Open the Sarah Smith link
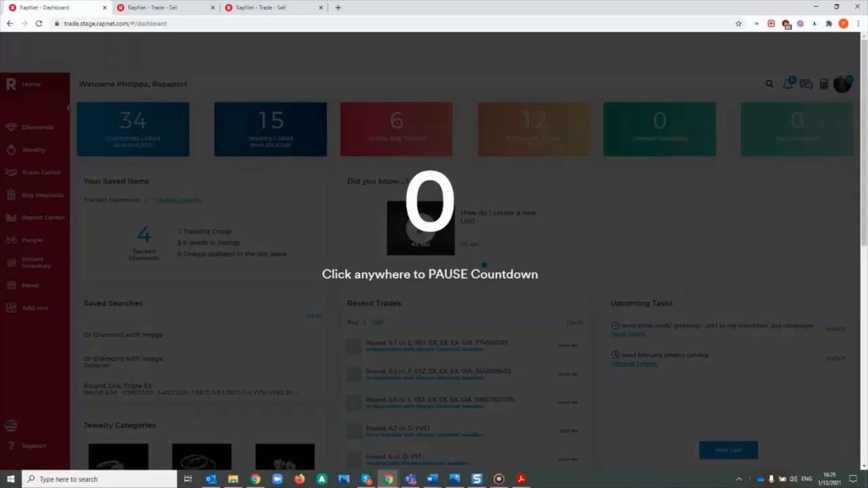 point(628,334)
